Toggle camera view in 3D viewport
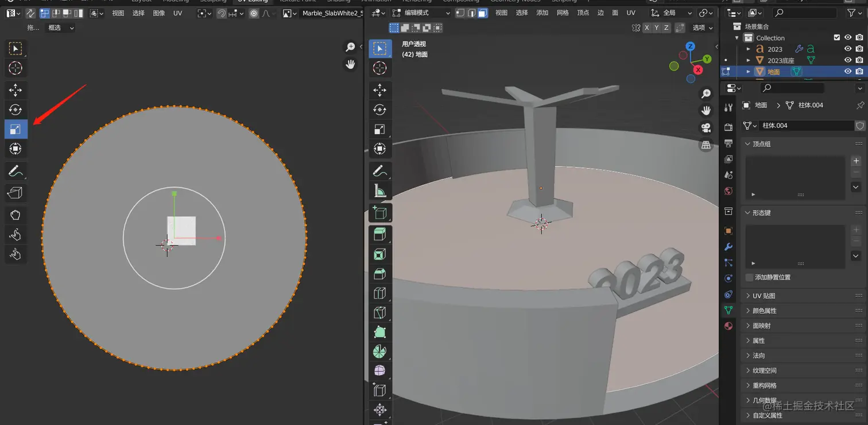The width and height of the screenshot is (868, 425). tap(706, 127)
